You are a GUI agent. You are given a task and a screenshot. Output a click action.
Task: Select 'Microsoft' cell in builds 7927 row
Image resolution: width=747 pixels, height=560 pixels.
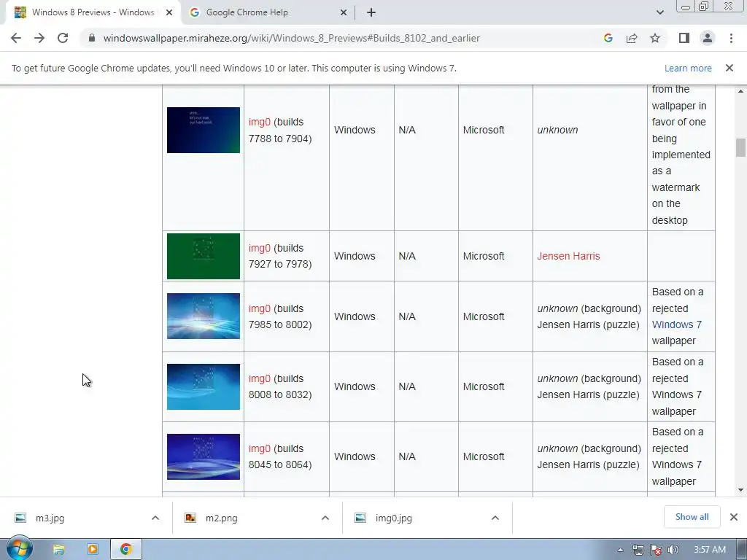pos(484,256)
